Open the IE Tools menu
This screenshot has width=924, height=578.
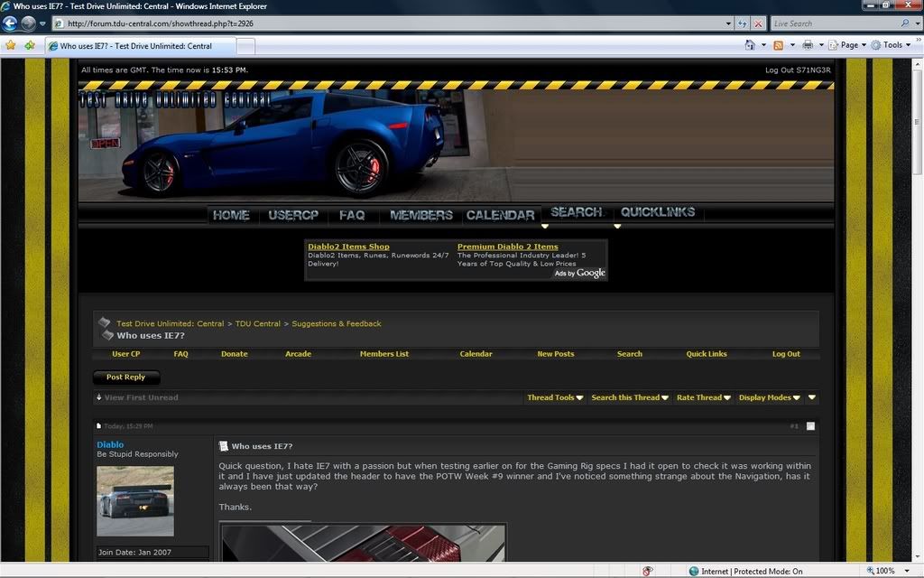[x=892, y=45]
